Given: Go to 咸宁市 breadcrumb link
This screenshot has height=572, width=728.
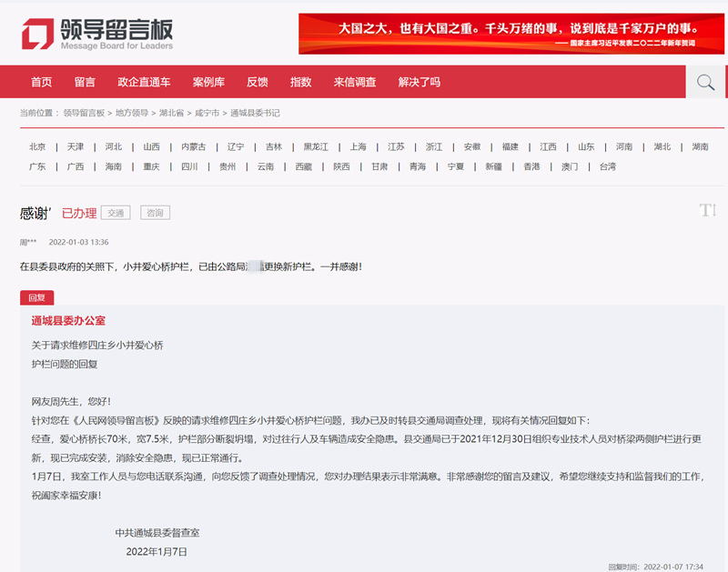Looking at the screenshot, I should [x=207, y=113].
